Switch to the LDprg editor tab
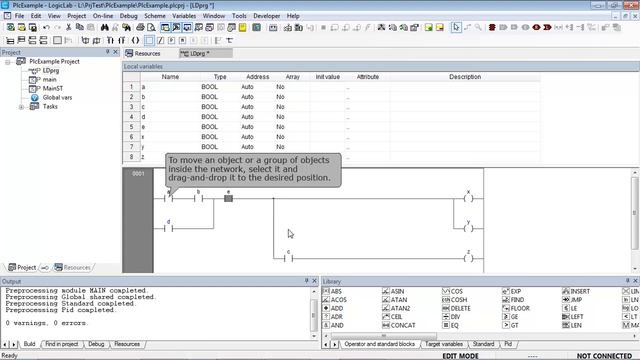 point(206,53)
